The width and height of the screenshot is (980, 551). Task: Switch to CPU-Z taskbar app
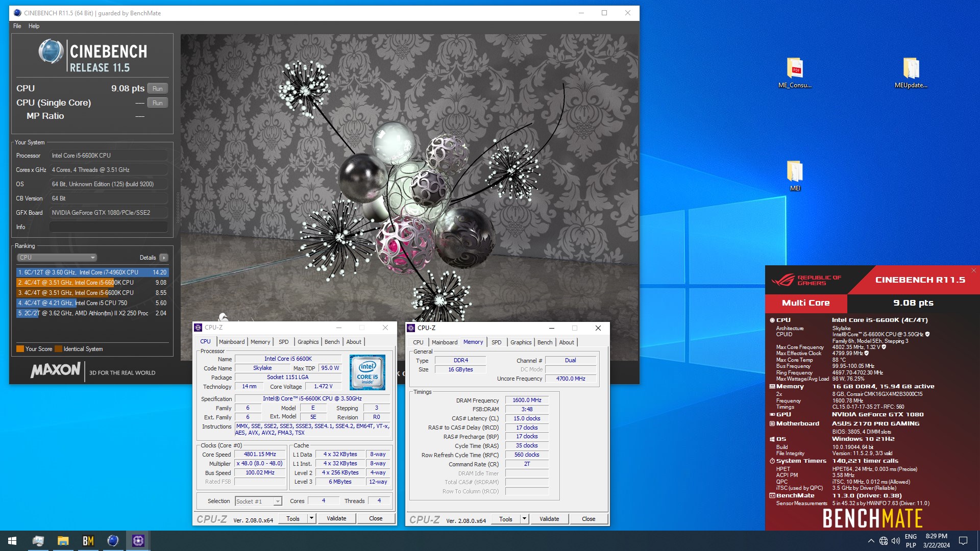click(138, 541)
